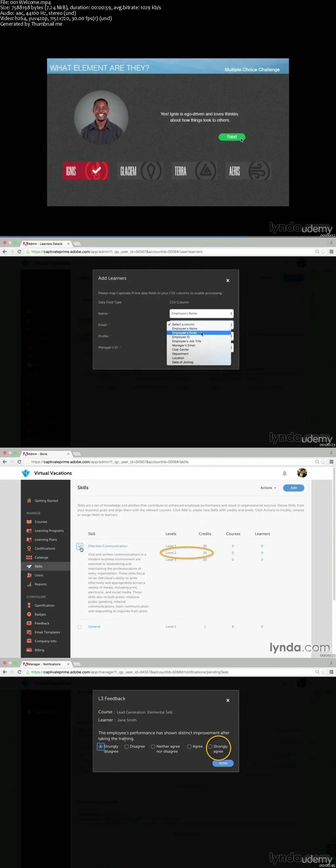Switch to Manager - Notifications browser tab
The width and height of the screenshot is (336, 868).
(x=46, y=664)
